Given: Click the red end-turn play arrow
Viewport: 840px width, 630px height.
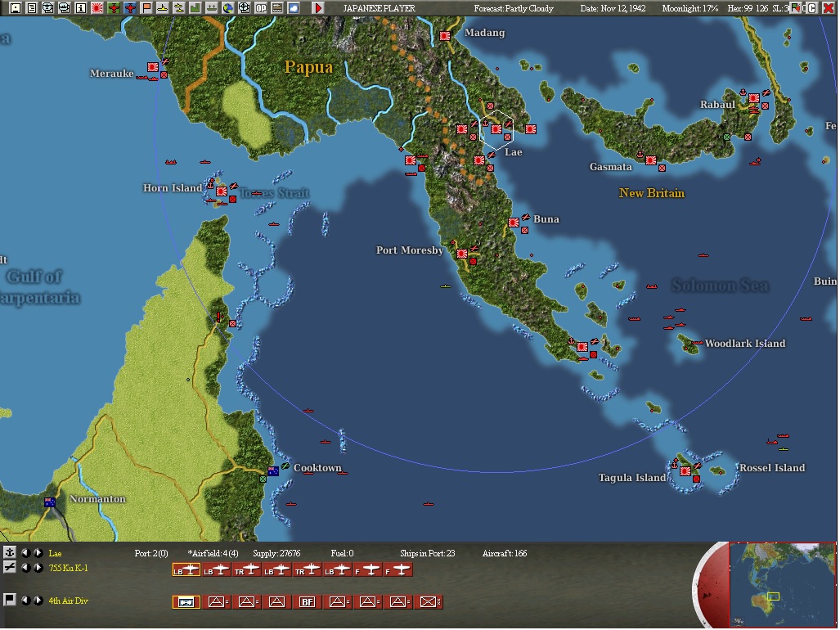Looking at the screenshot, I should [318, 8].
